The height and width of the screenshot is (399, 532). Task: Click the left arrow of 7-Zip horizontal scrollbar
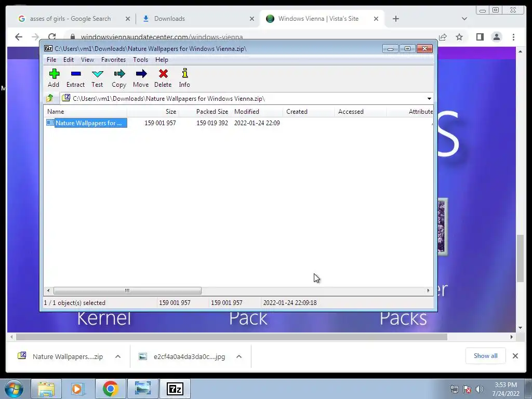(x=48, y=291)
